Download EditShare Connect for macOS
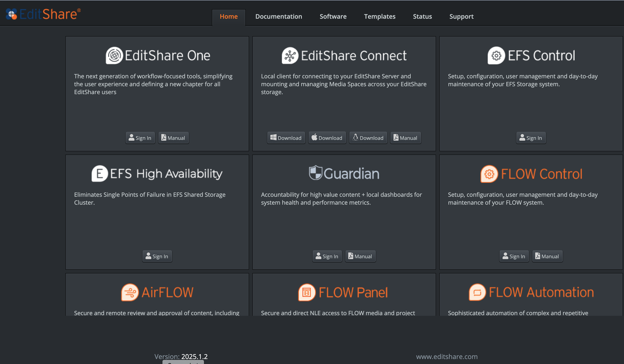 [x=327, y=138]
